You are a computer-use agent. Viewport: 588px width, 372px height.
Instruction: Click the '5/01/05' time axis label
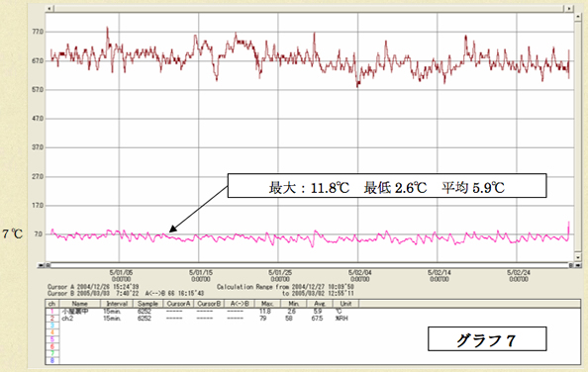point(121,273)
